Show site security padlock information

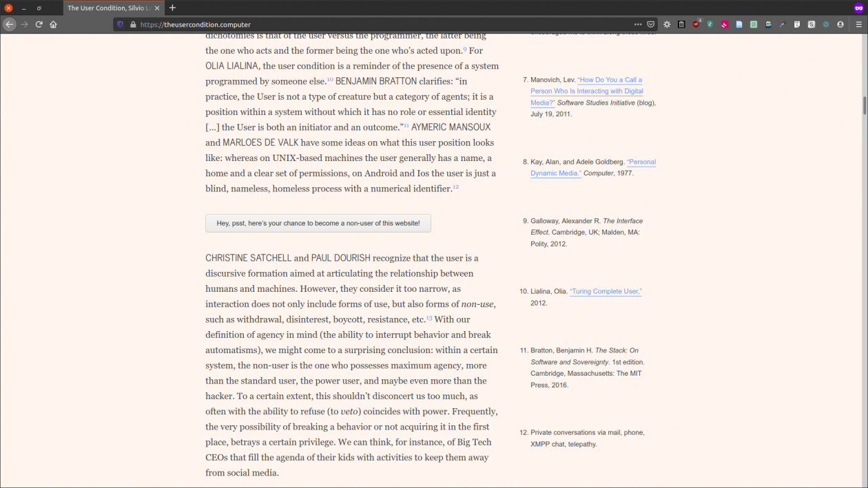coord(133,24)
